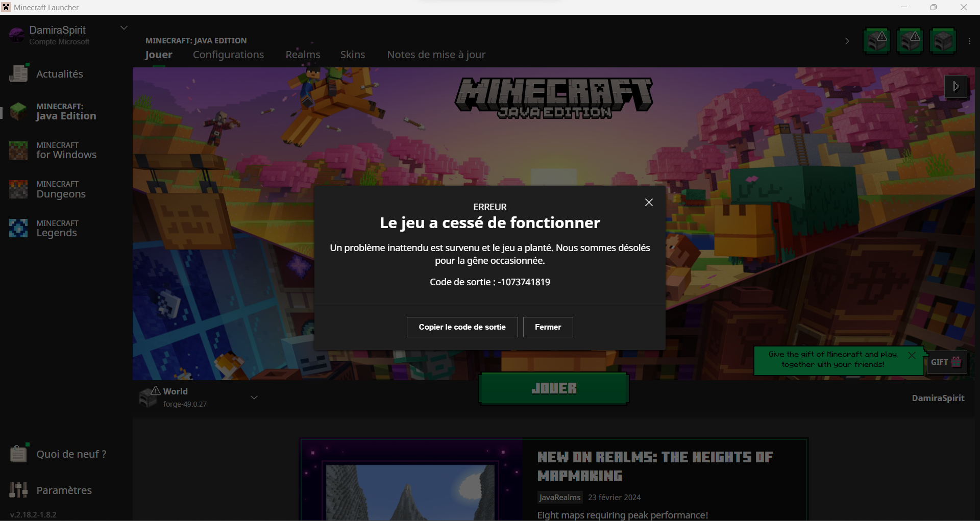The height and width of the screenshot is (521, 980).
Task: Click the DamiraSpirit player name at bottom right
Action: coord(938,398)
